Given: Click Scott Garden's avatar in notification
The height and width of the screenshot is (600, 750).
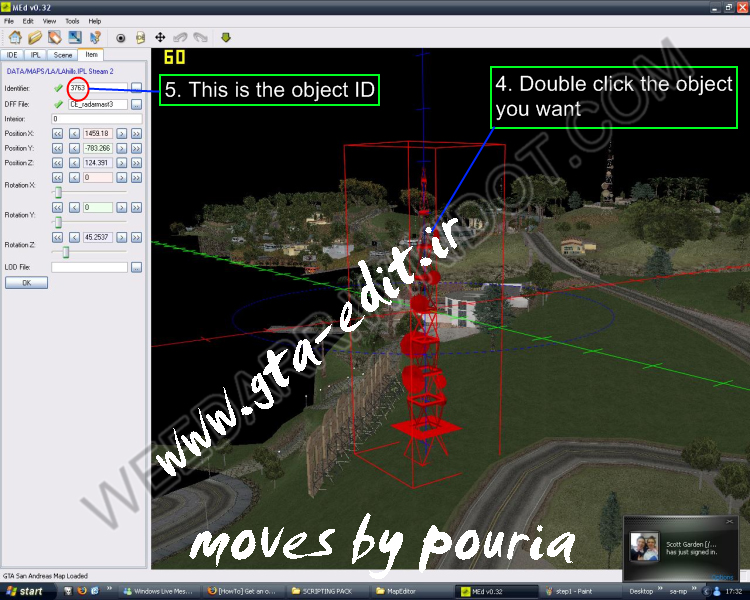Looking at the screenshot, I should pos(645,546).
